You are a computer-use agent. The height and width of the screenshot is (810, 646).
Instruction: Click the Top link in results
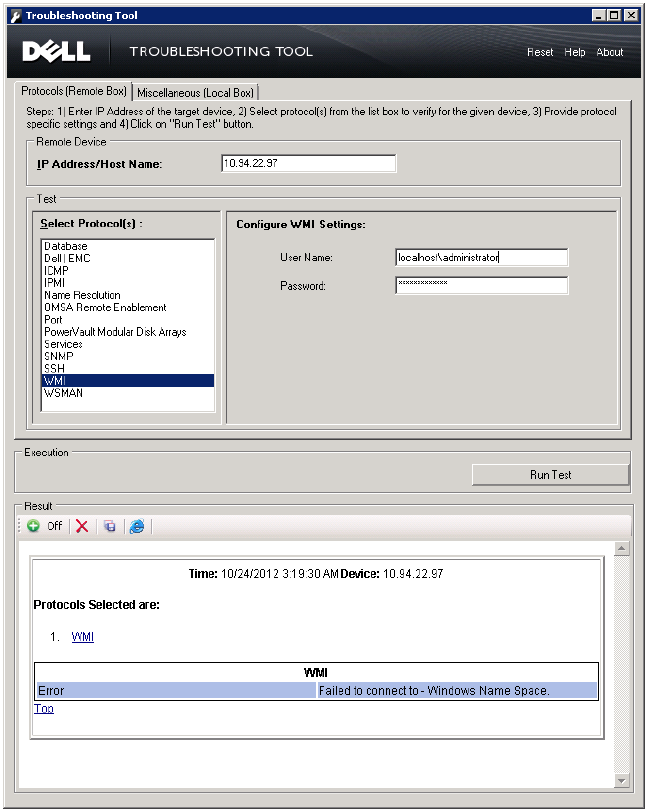pyautogui.click(x=44, y=708)
